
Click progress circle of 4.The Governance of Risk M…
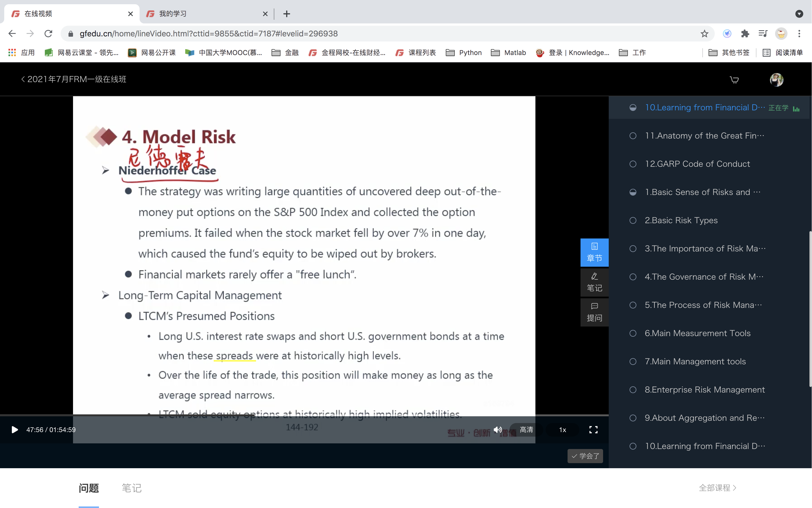pyautogui.click(x=633, y=277)
